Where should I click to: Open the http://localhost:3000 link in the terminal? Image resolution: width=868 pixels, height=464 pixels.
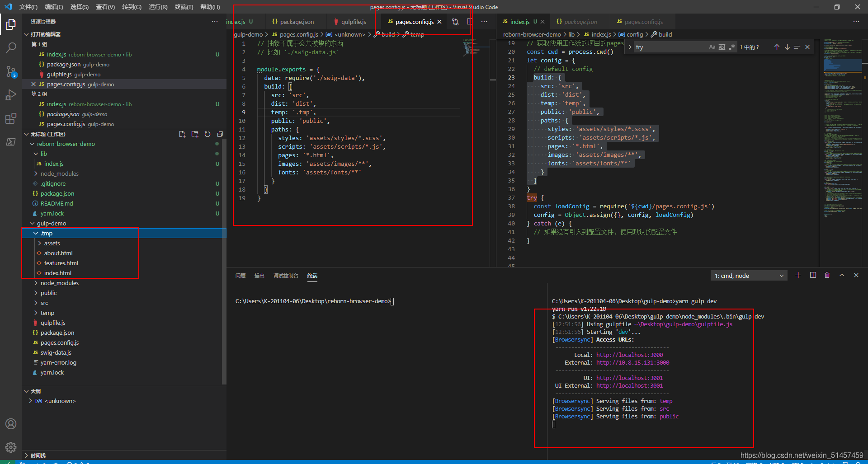[x=629, y=355]
